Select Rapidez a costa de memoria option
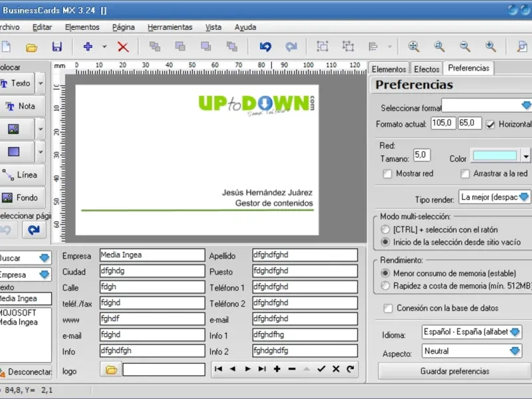The width and height of the screenshot is (532, 399). pyautogui.click(x=385, y=286)
